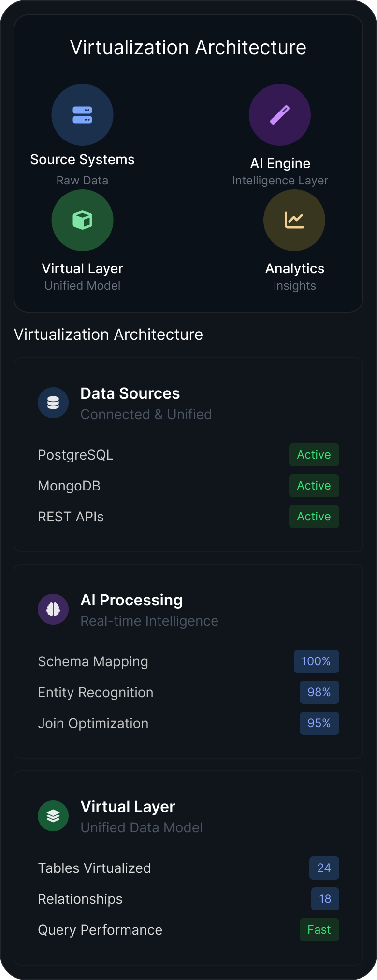Image resolution: width=377 pixels, height=980 pixels.
Task: Select the AI Processing card heading
Action: click(131, 600)
